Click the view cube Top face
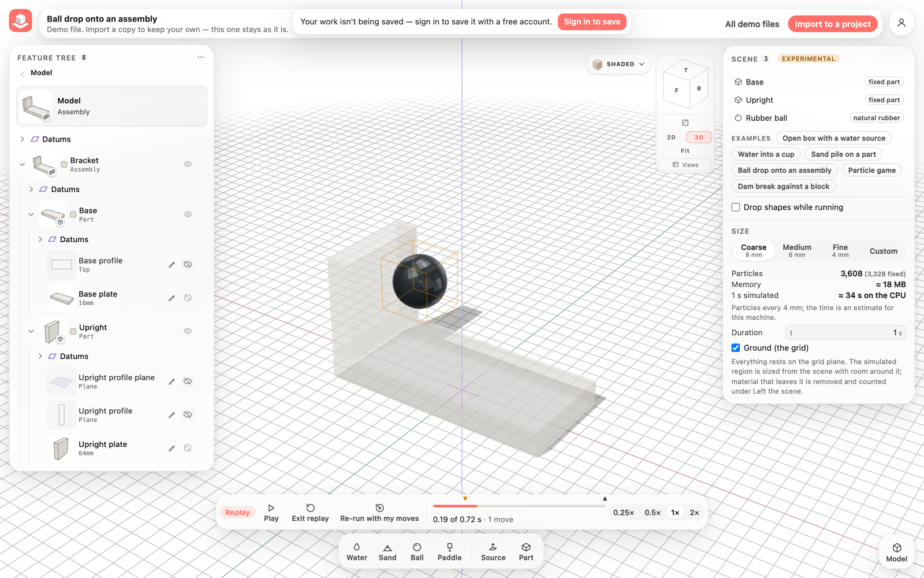The height and width of the screenshot is (578, 924). [x=686, y=71]
